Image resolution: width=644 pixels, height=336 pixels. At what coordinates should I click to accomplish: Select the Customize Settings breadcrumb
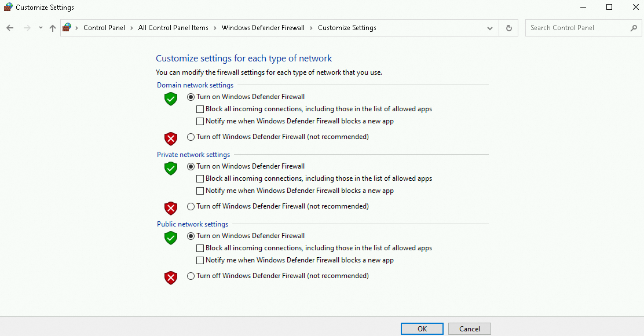coord(347,28)
